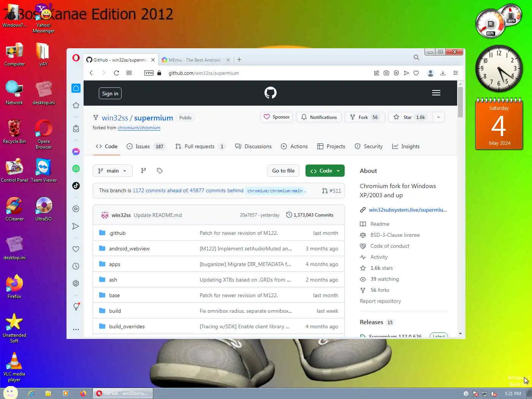The image size is (532, 399).
Task: Open pull request #511 link
Action: click(x=331, y=191)
